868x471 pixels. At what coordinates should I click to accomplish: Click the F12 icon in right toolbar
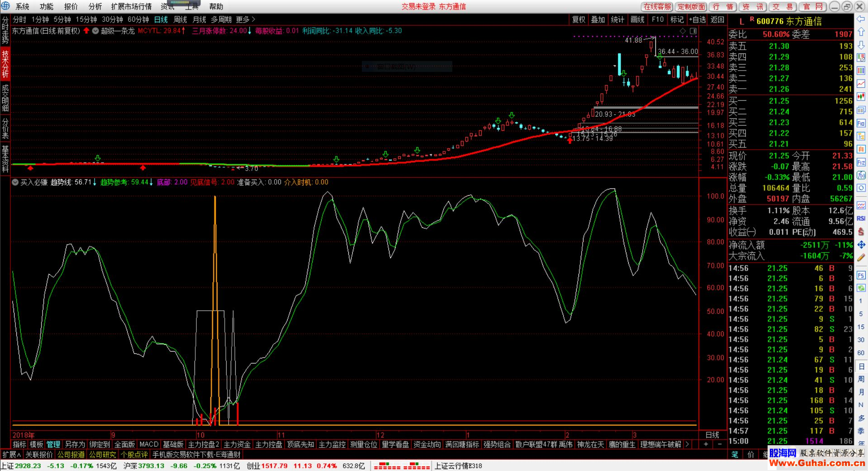tap(861, 162)
